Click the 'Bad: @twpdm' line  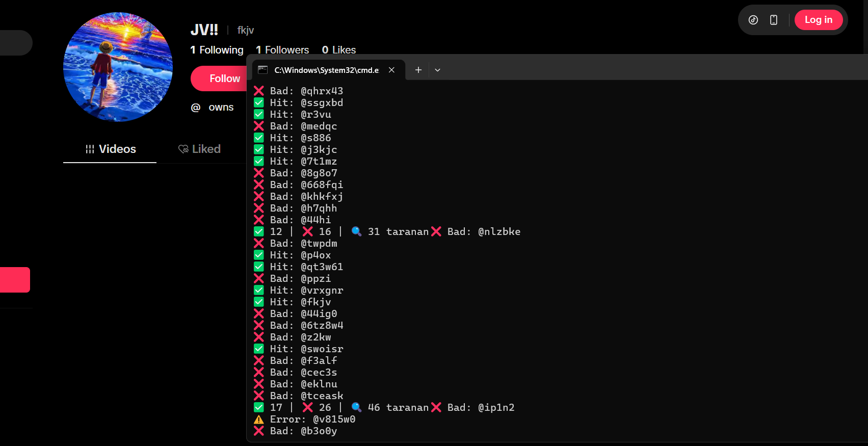click(296, 243)
